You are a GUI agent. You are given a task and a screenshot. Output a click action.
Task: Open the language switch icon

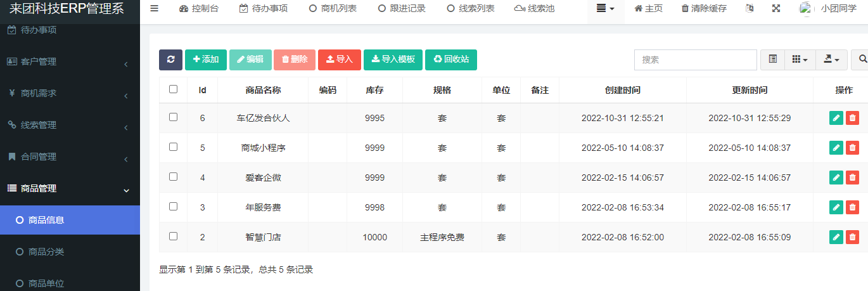pos(750,9)
